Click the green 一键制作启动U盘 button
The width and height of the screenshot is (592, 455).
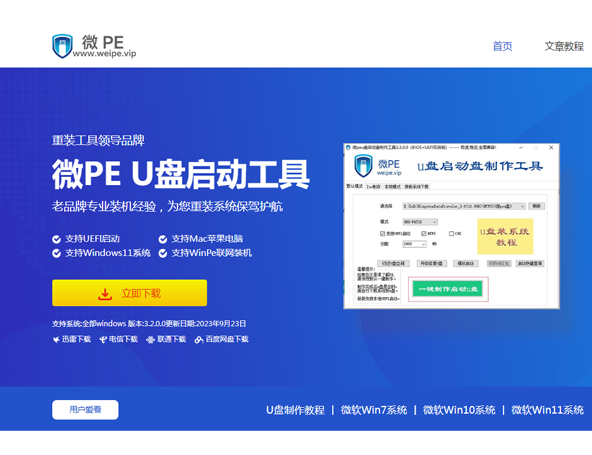(x=448, y=289)
